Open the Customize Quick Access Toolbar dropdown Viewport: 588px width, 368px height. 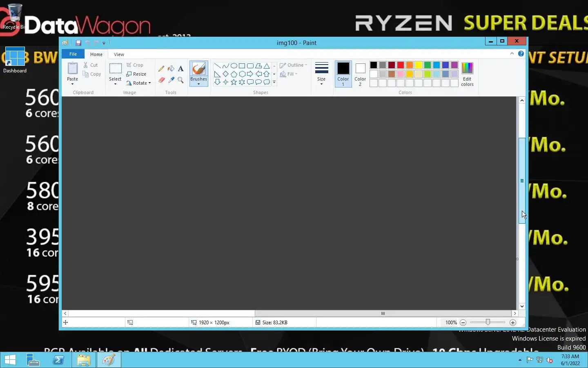pos(104,43)
